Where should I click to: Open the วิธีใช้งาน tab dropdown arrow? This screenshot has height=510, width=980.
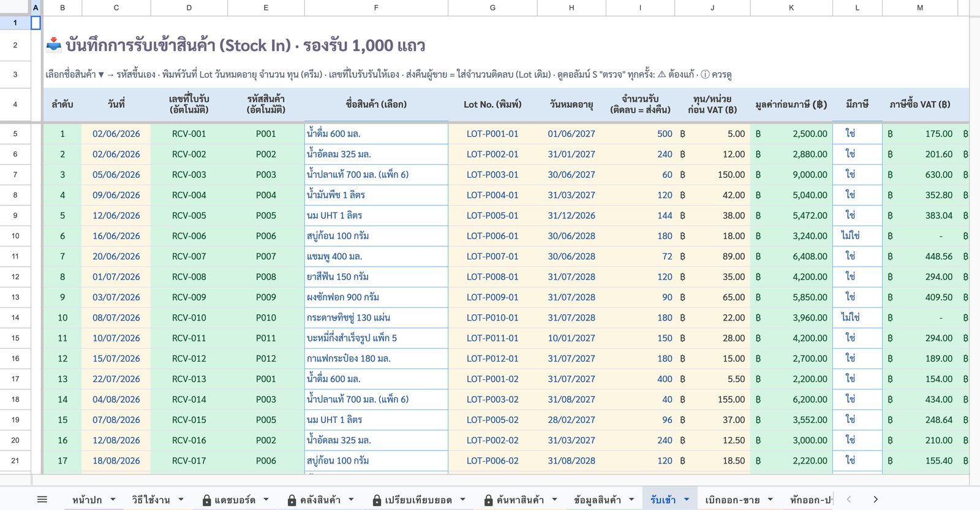(181, 500)
